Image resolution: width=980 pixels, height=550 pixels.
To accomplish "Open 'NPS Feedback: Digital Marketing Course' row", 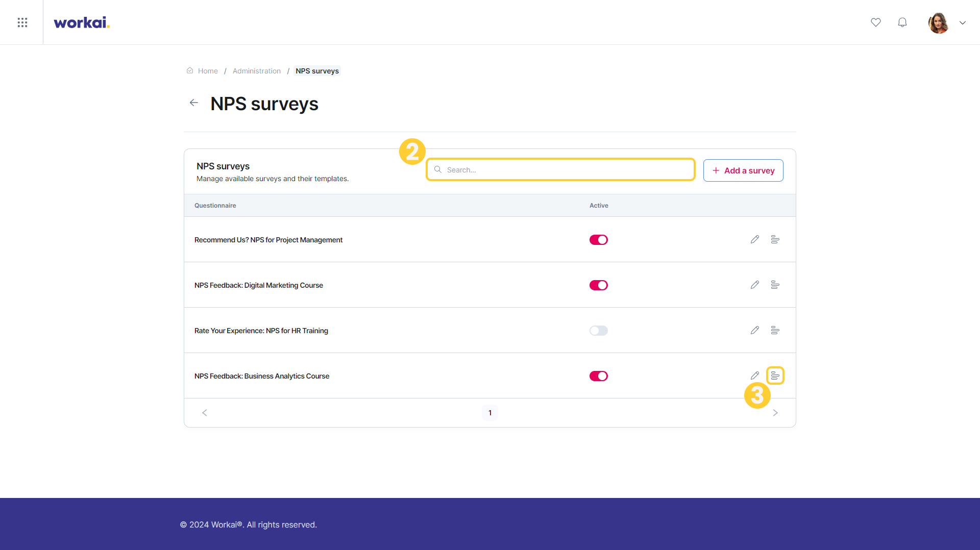I will pyautogui.click(x=490, y=285).
